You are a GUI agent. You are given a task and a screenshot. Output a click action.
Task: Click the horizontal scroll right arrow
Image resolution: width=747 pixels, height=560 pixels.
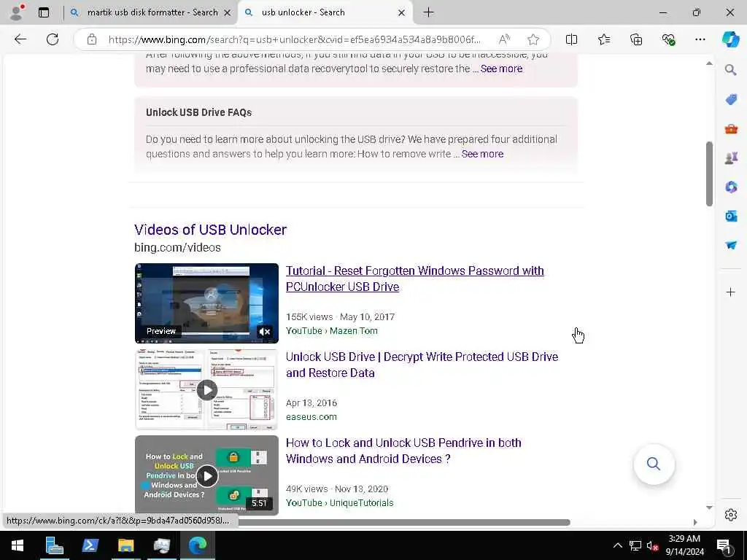tap(695, 522)
